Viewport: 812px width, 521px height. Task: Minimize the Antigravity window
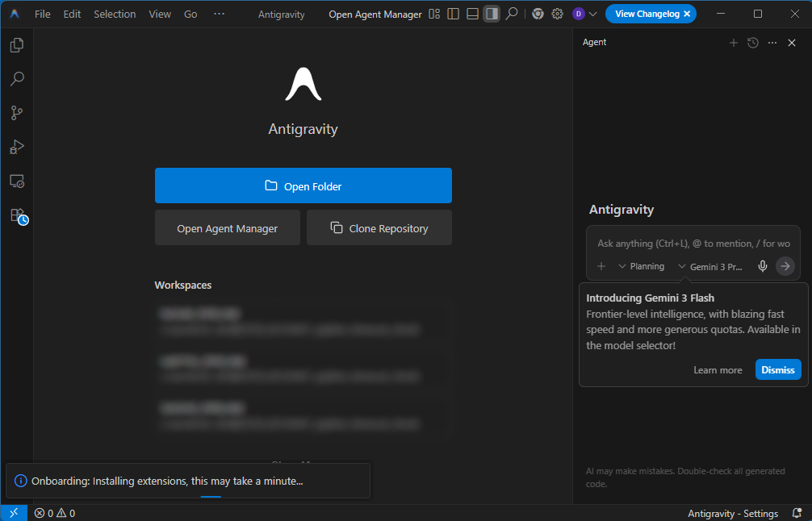click(720, 14)
